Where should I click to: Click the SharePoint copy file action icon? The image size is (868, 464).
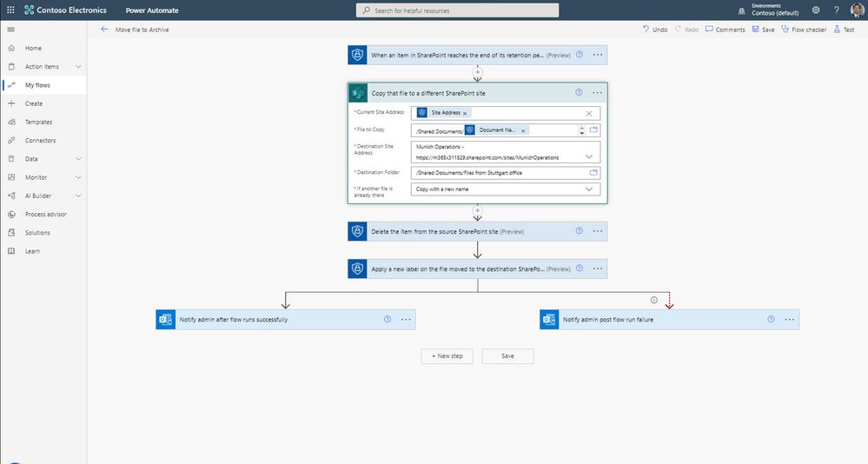click(x=358, y=93)
